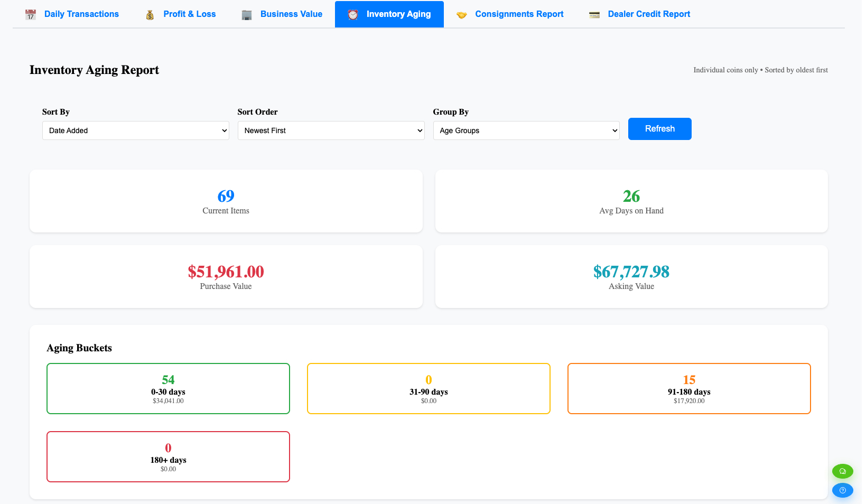Go to the Business Value tab
The height and width of the screenshot is (504, 866).
pos(282,14)
